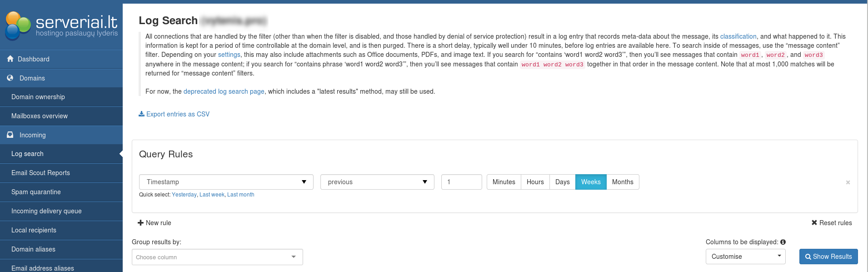Click the Export entries as CSV download icon
This screenshot has width=868, height=272.
pos(141,114)
